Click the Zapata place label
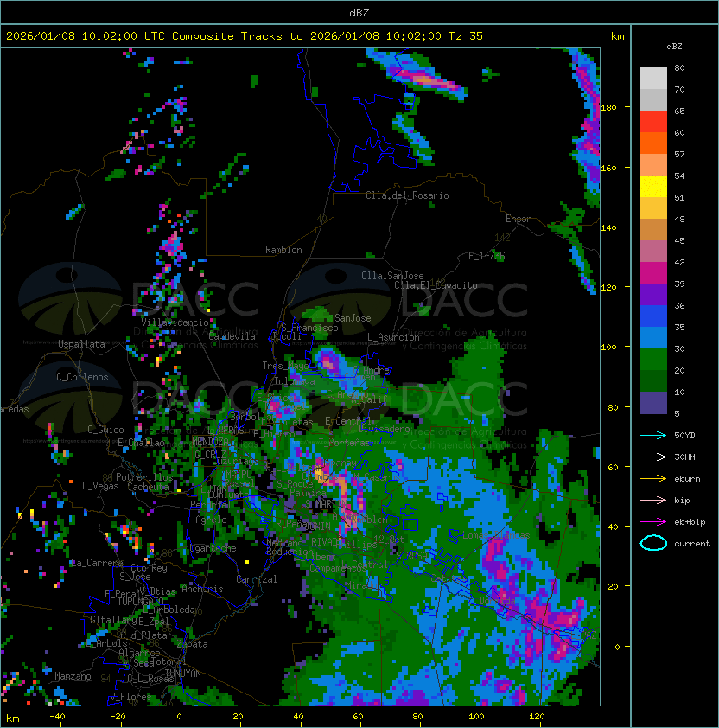719x728 pixels. click(192, 644)
